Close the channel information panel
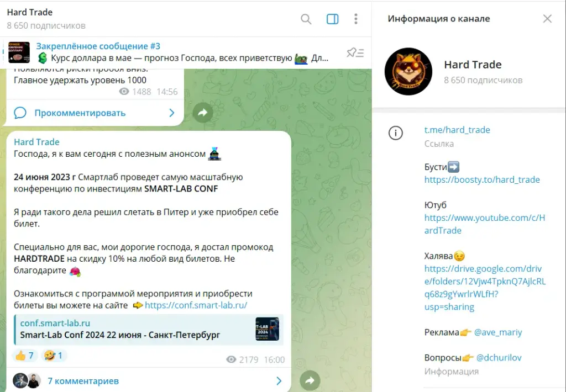566x392 pixels. click(547, 19)
